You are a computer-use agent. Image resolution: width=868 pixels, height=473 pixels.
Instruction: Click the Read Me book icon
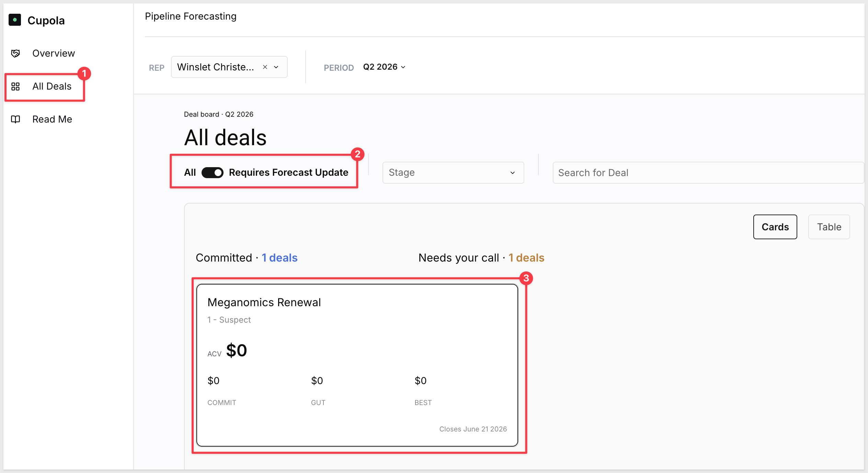point(15,119)
